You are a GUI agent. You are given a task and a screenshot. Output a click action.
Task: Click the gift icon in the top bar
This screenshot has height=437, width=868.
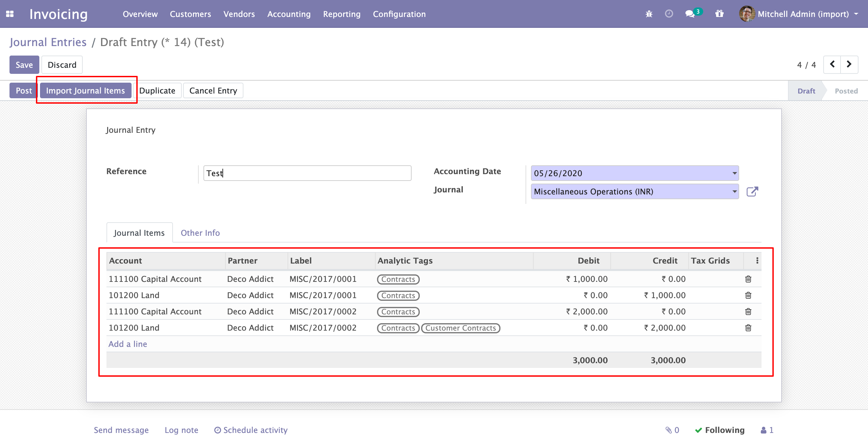click(x=719, y=14)
